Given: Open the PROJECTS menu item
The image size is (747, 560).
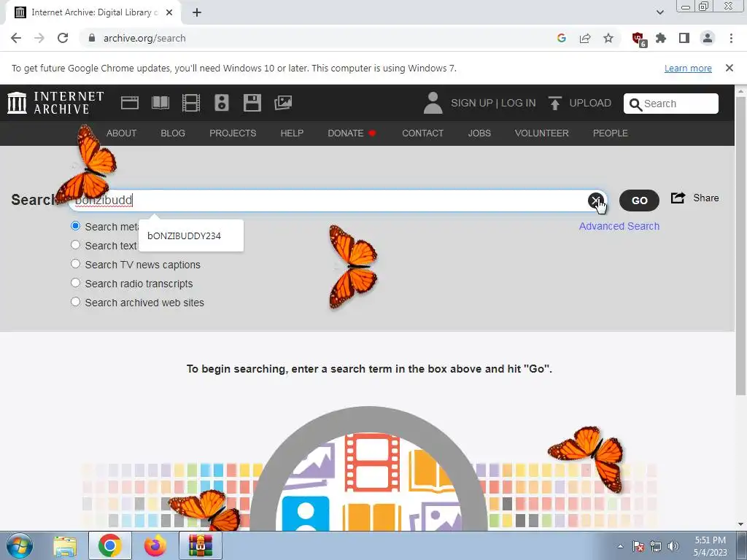Looking at the screenshot, I should point(233,133).
